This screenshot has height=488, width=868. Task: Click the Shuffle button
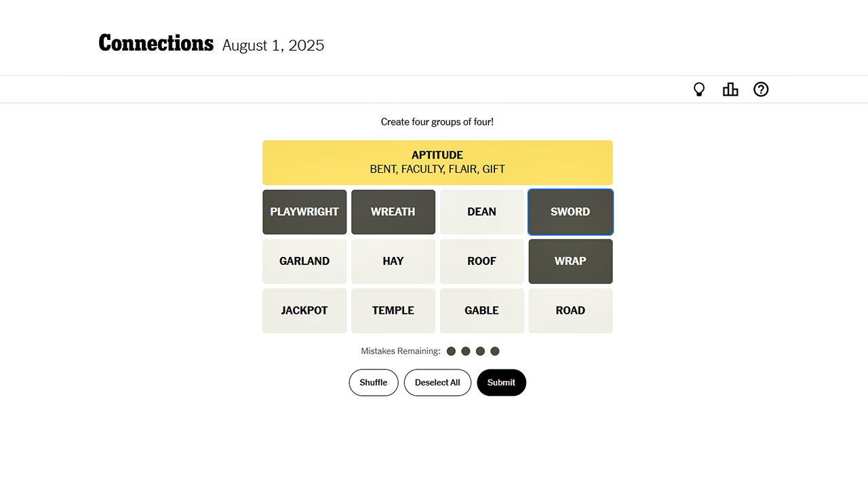373,382
